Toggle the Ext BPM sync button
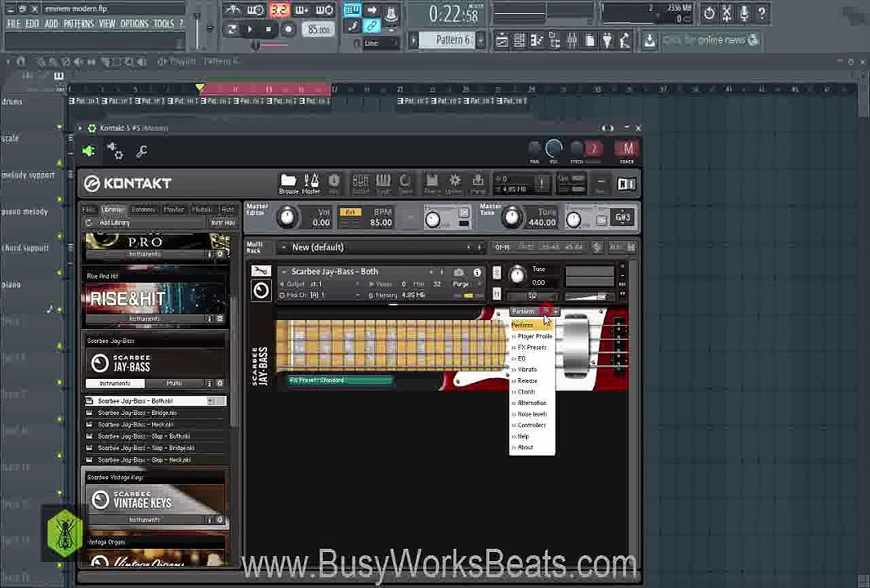 (350, 212)
